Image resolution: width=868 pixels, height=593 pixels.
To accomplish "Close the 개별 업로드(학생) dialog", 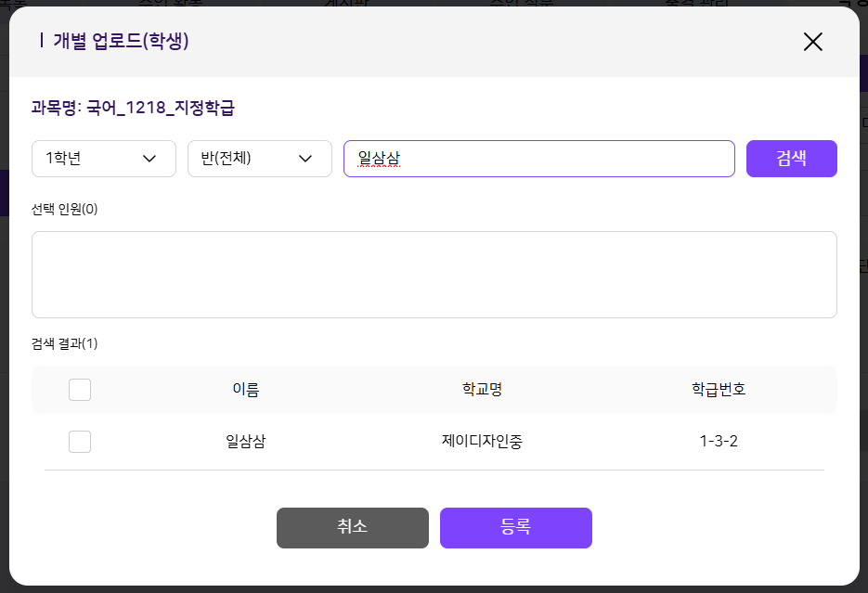I will point(812,42).
